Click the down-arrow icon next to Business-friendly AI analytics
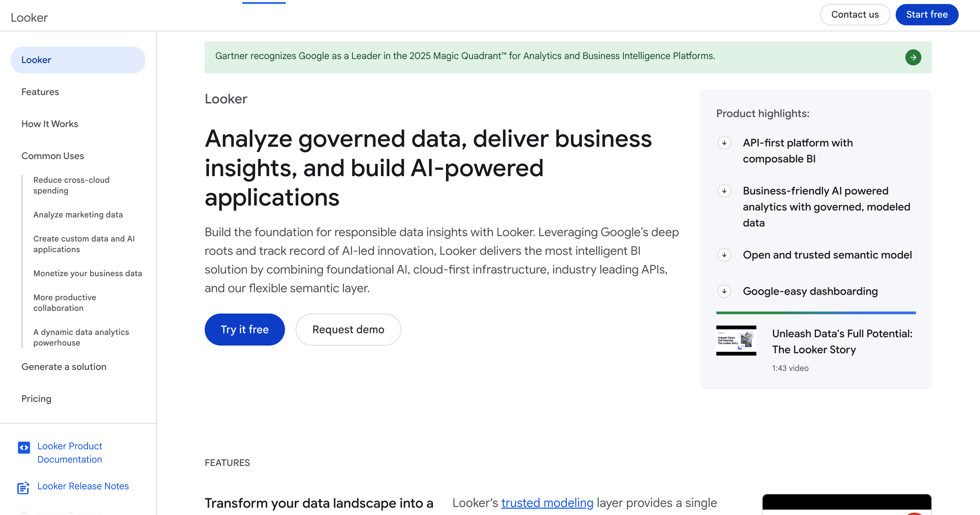The height and width of the screenshot is (515, 980). [724, 191]
